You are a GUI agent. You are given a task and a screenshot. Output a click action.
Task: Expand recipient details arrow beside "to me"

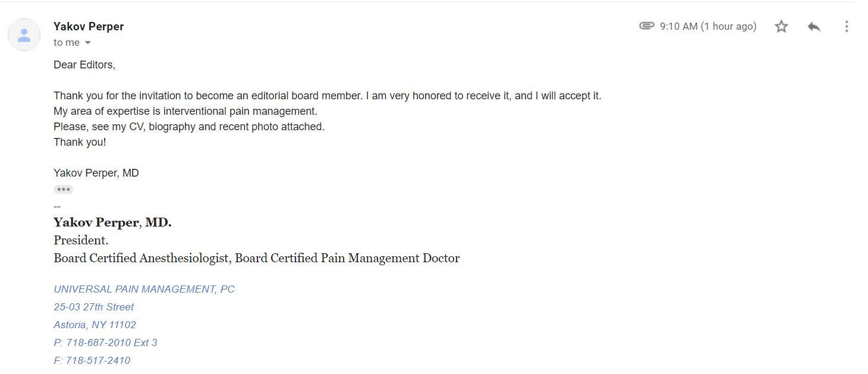(x=88, y=43)
